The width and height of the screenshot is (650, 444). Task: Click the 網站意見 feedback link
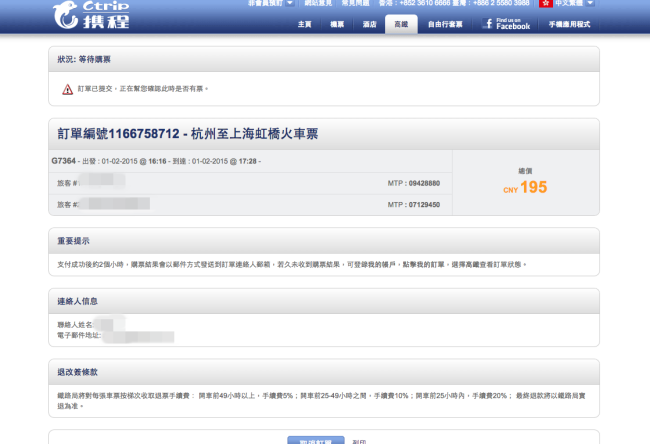click(318, 3)
